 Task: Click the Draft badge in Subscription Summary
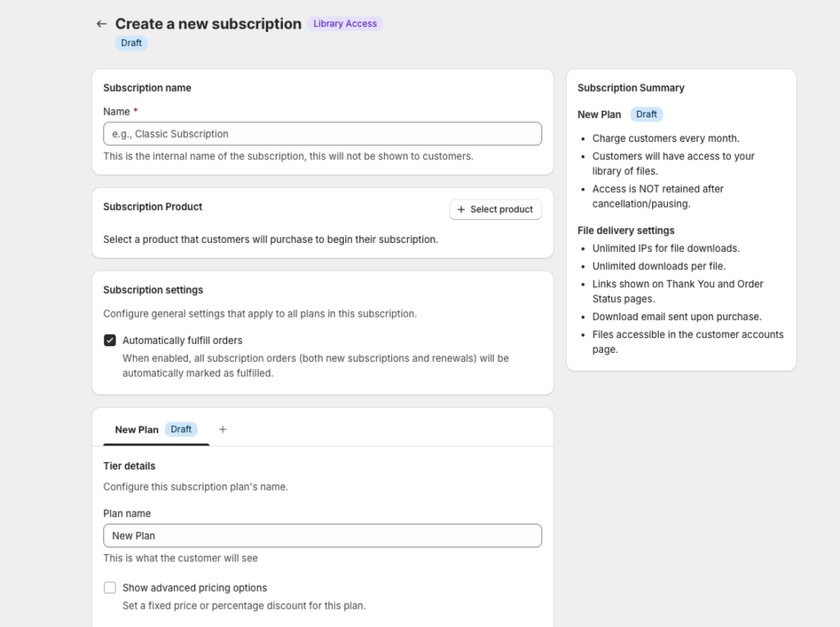646,114
